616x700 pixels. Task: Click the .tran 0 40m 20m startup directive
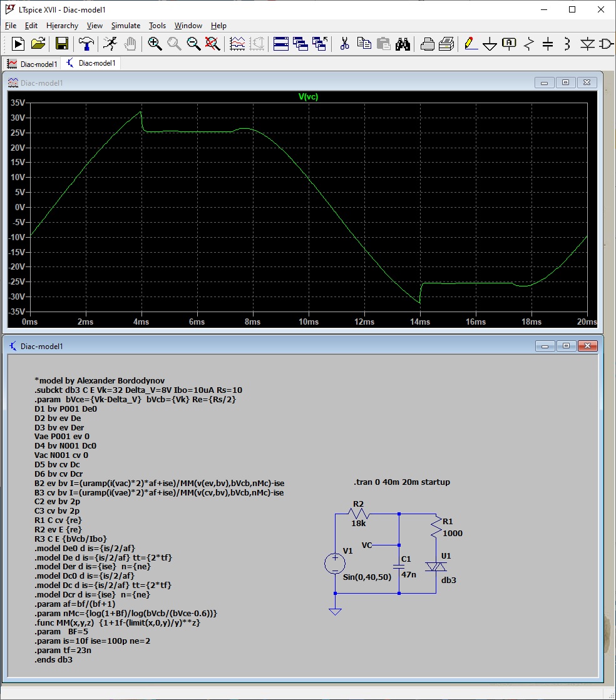(401, 482)
